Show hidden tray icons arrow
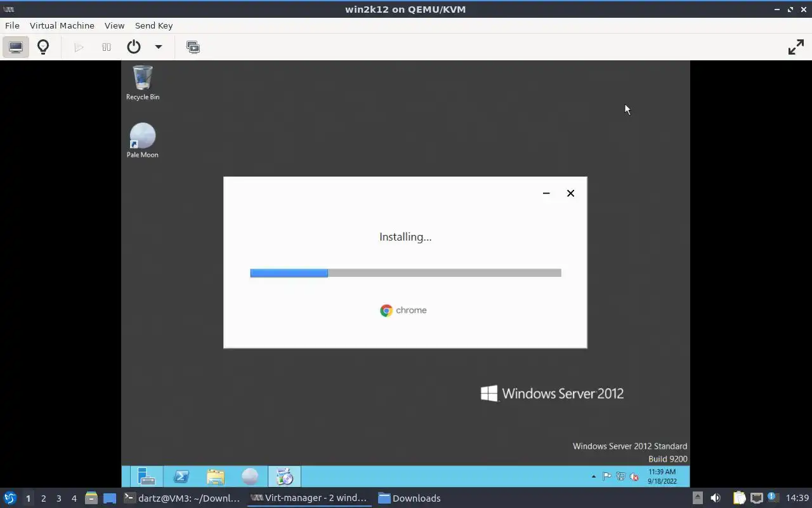Screen dimensions: 812x508 tap(594, 476)
